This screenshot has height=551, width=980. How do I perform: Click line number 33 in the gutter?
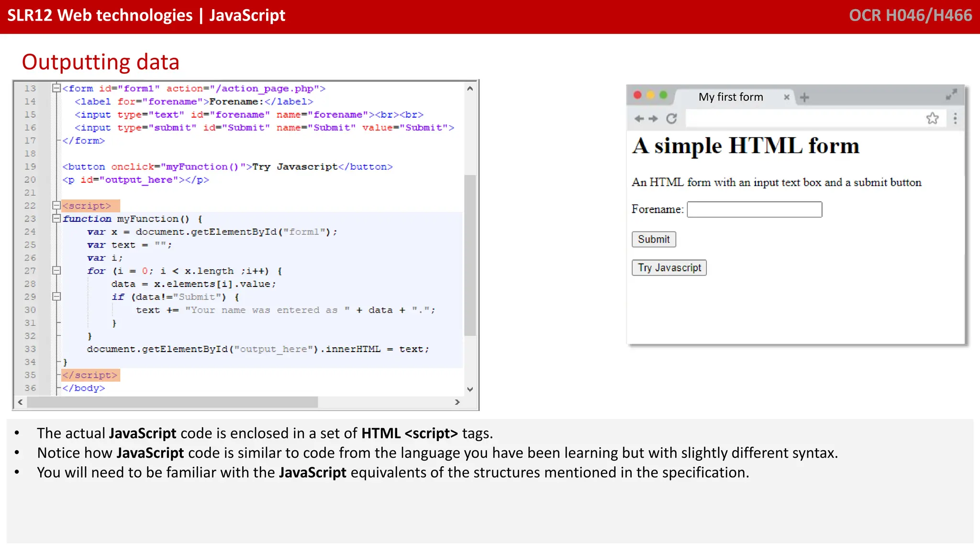point(30,349)
